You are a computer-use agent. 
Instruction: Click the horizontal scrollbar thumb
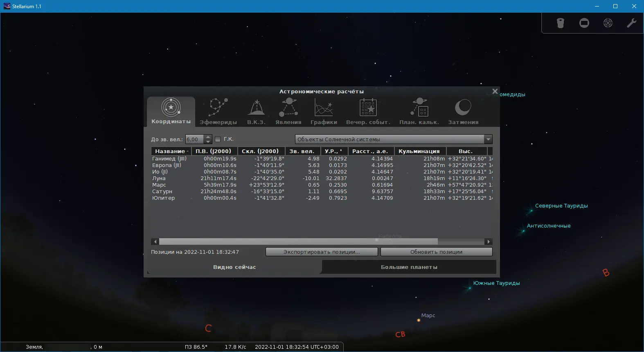[x=298, y=241]
